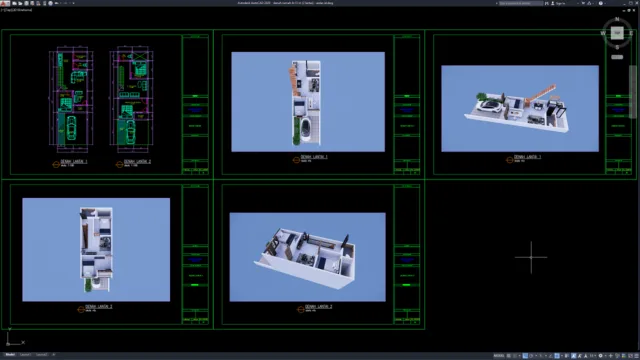Open the Top view control dropdown
This screenshot has height=360, width=640.
pos(8,10)
